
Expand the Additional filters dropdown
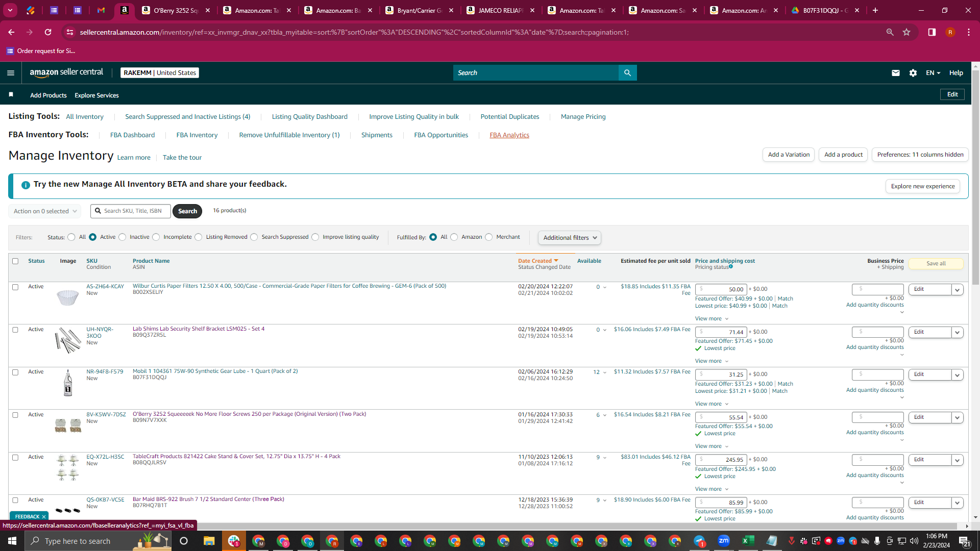[x=570, y=238]
